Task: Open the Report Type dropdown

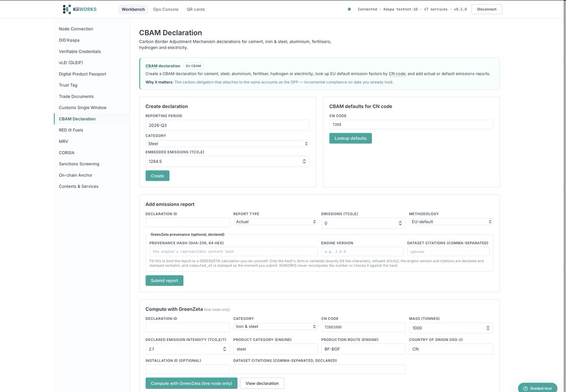Action: coord(275,221)
